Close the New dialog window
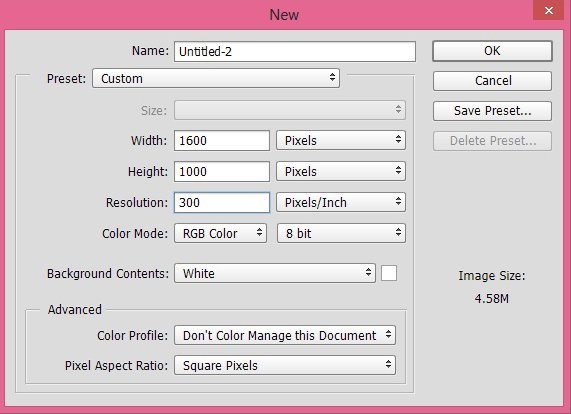The image size is (571, 414). (x=549, y=10)
